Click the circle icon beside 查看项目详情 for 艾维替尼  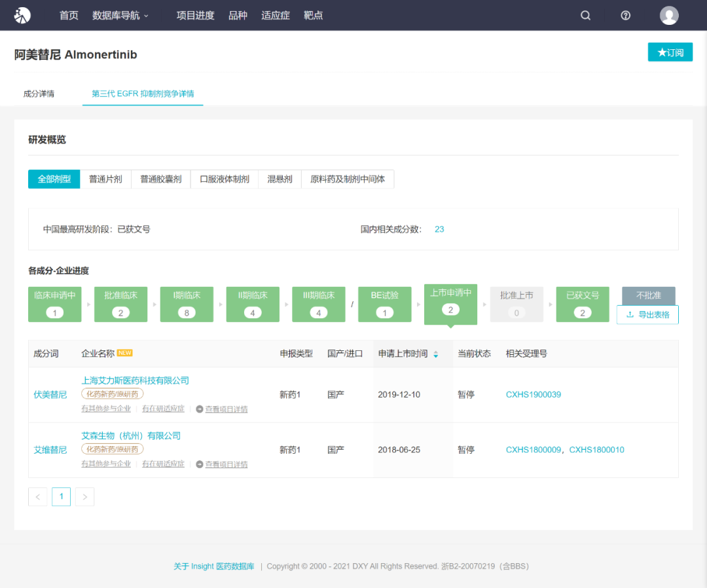[x=199, y=464]
